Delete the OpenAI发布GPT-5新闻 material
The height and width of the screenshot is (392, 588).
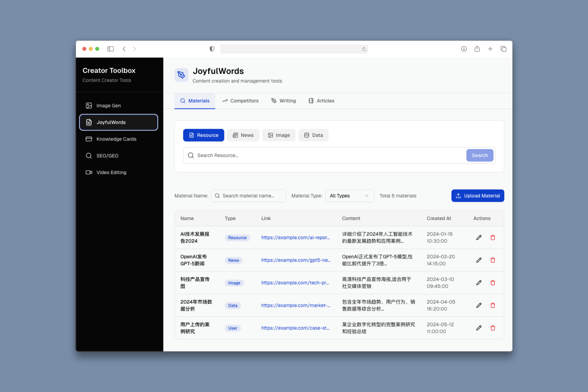(x=493, y=260)
